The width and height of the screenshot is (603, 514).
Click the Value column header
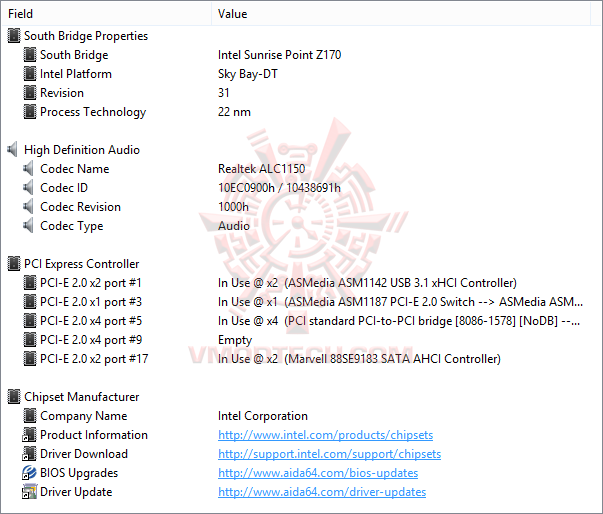click(401, 13)
